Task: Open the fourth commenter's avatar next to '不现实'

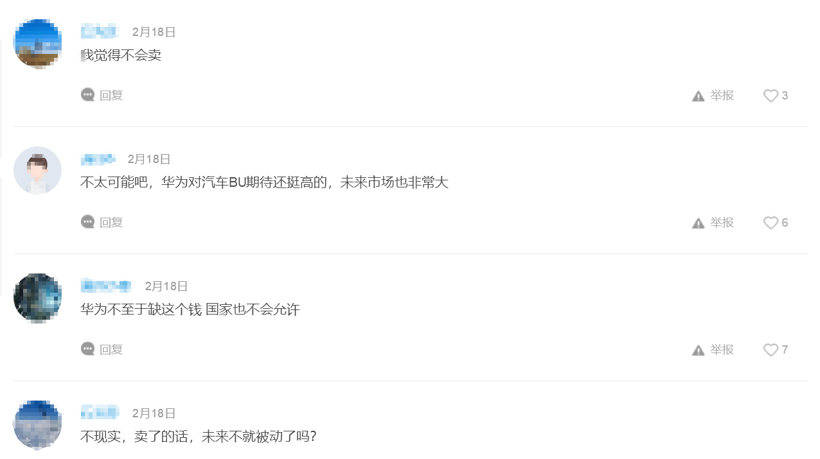Action: pos(38,424)
